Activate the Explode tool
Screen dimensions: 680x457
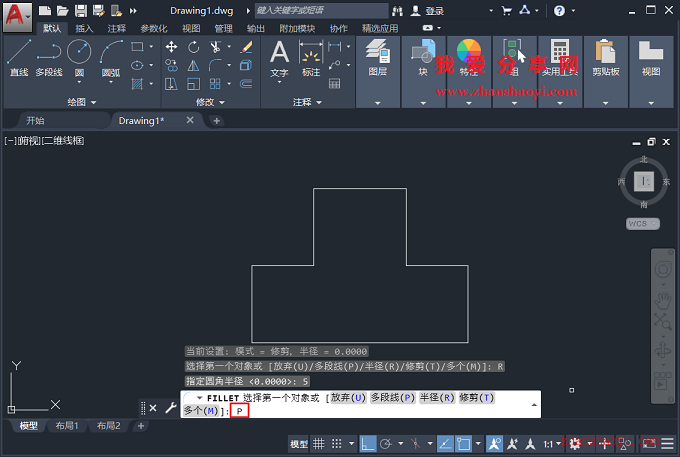click(246, 65)
